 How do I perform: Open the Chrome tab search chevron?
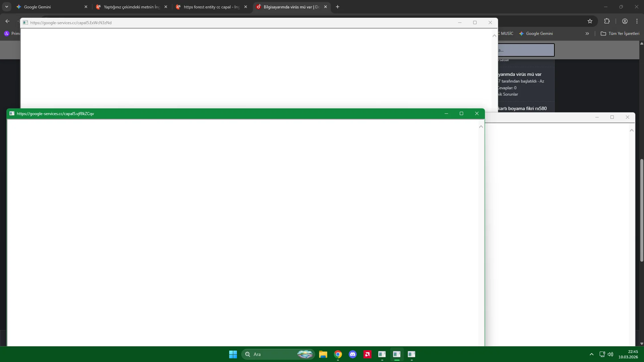[x=7, y=7]
